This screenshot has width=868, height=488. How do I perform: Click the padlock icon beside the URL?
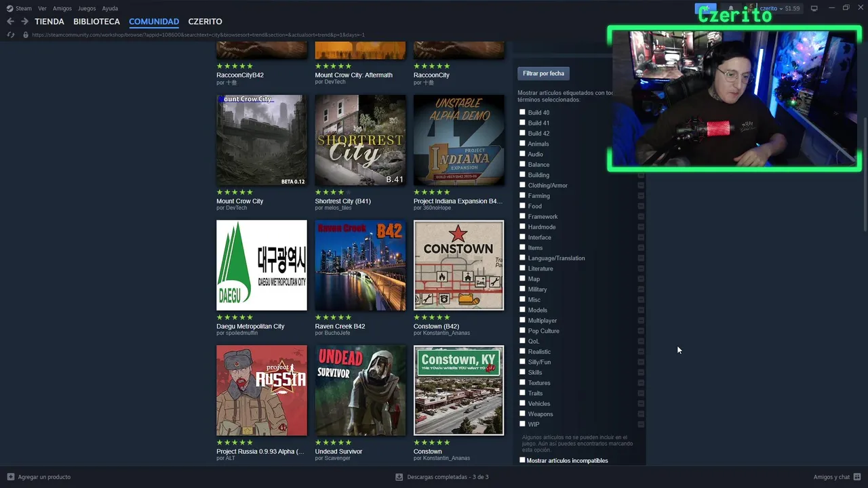[26, 35]
